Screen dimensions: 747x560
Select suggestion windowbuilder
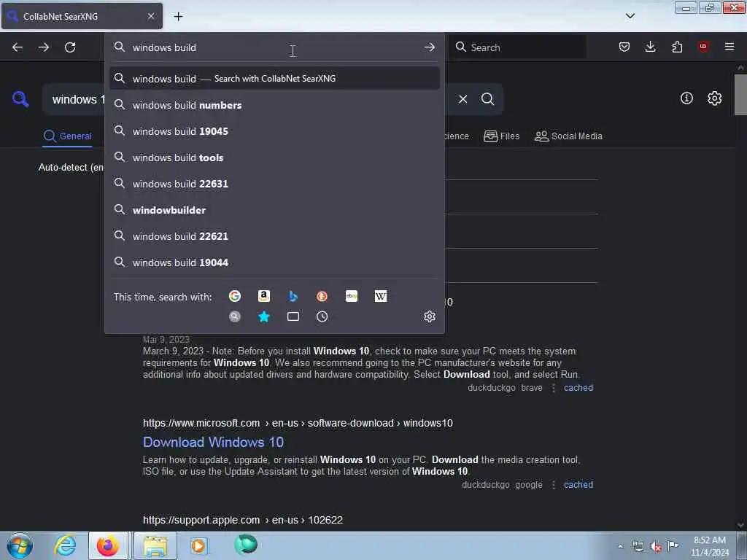click(274, 210)
